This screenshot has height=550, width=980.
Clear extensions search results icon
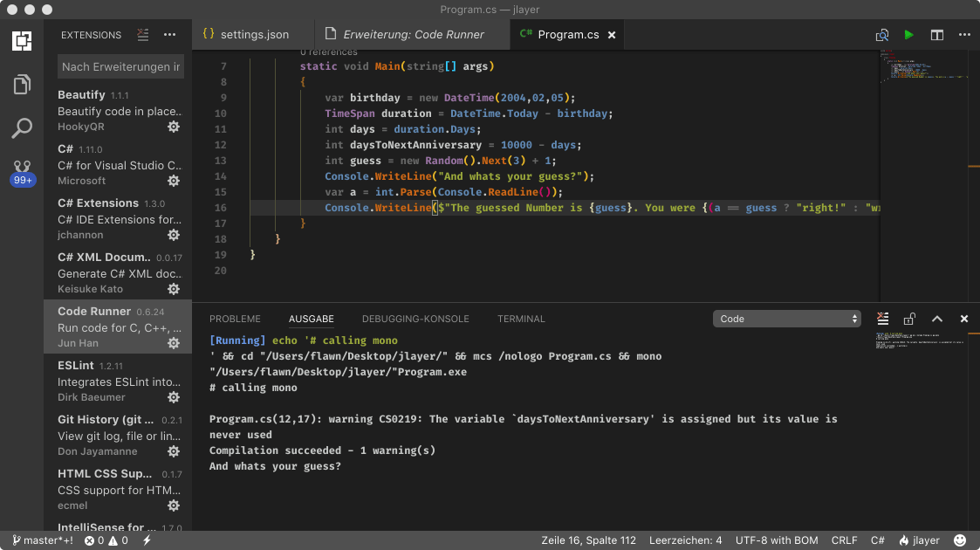pos(143,35)
